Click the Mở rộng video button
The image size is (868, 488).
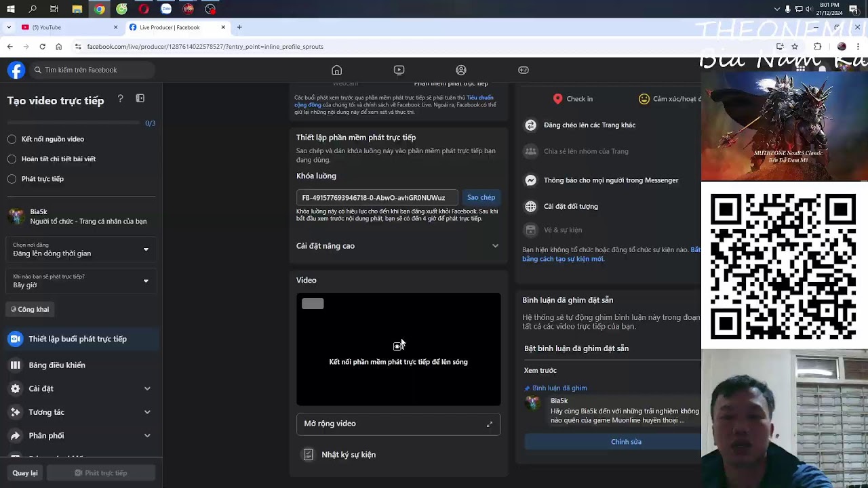[398, 424]
